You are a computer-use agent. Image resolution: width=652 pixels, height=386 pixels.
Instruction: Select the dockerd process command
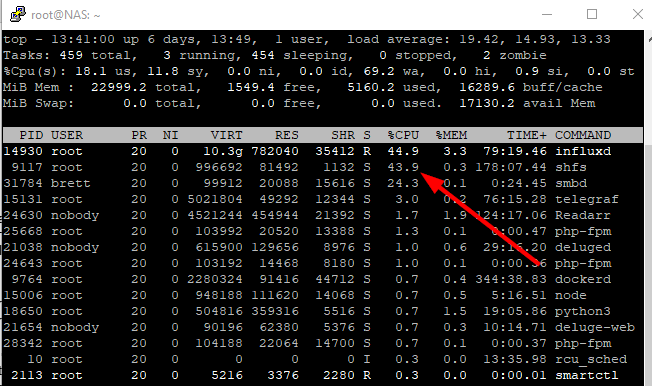point(583,279)
